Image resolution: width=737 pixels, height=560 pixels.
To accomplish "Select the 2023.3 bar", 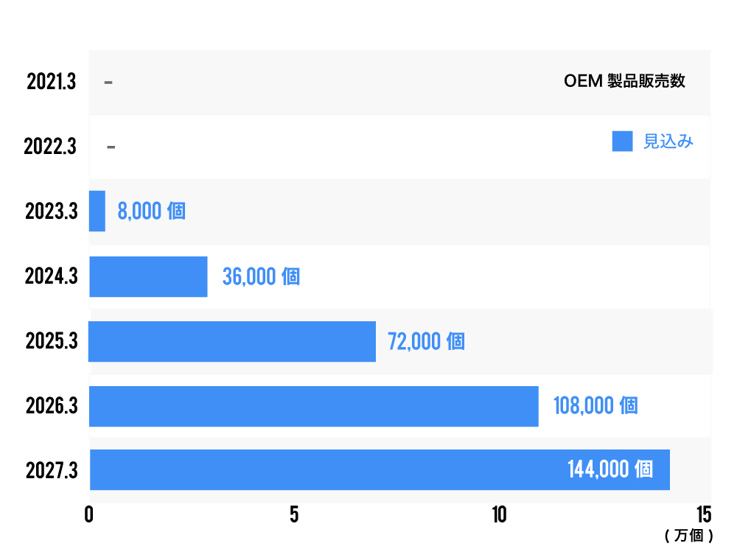I will [x=97, y=211].
